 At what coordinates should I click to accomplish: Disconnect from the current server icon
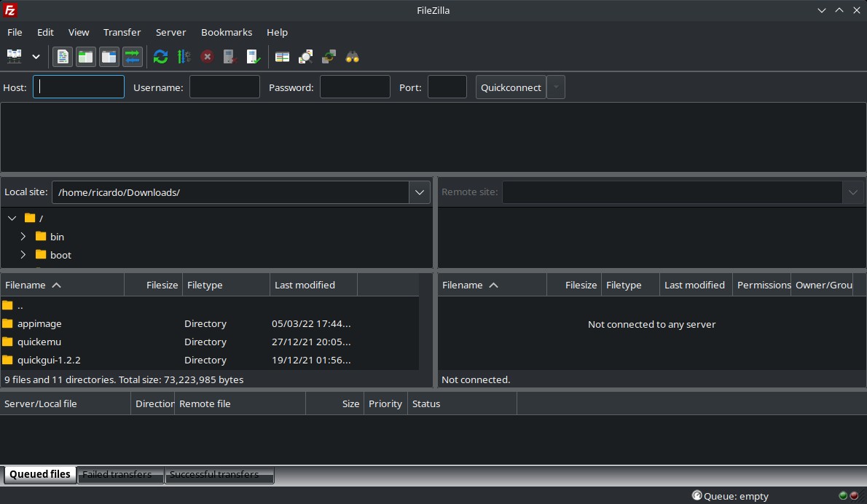(x=230, y=56)
